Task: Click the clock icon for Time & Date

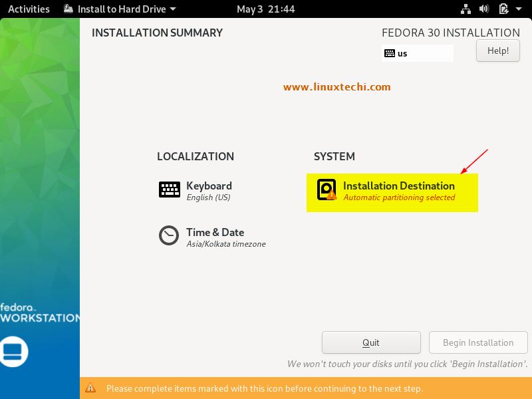Action: tap(169, 235)
